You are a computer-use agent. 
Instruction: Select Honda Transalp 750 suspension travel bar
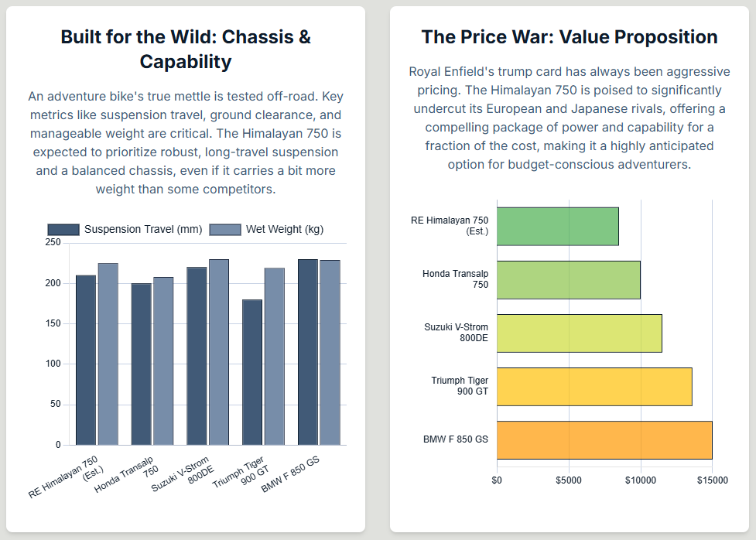[142, 364]
